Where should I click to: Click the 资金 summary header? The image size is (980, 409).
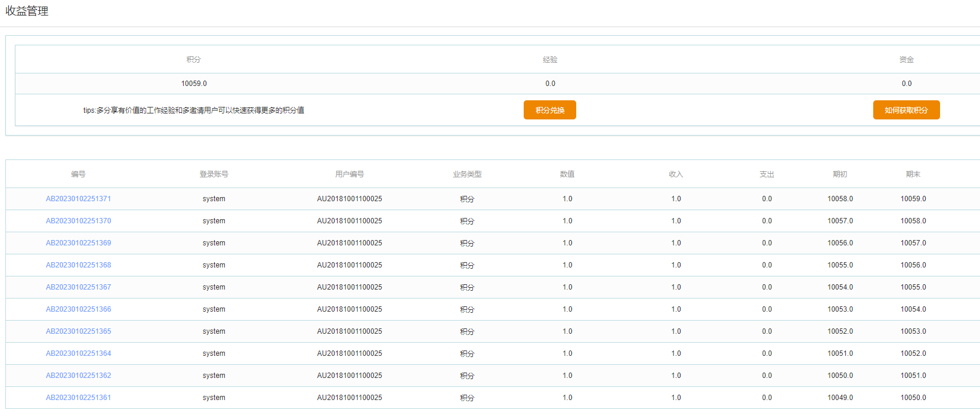(x=907, y=60)
